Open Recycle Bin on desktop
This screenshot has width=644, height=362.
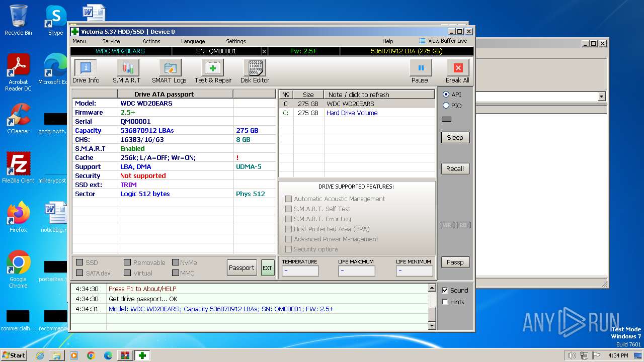18,21
